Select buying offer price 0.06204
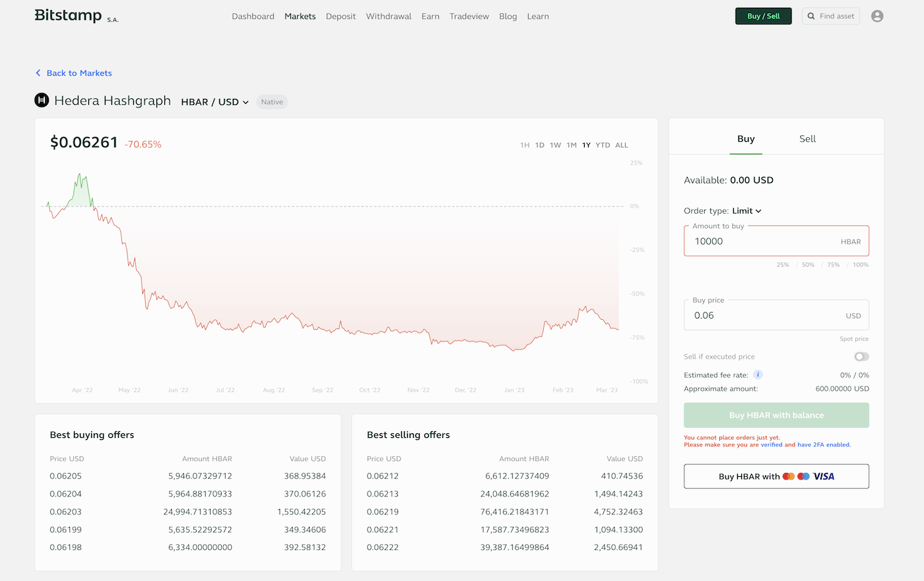This screenshot has width=924, height=581. [66, 494]
